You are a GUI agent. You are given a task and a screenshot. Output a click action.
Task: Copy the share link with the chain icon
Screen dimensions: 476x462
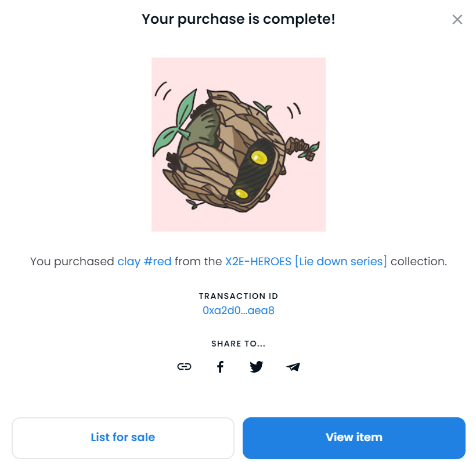coord(184,367)
